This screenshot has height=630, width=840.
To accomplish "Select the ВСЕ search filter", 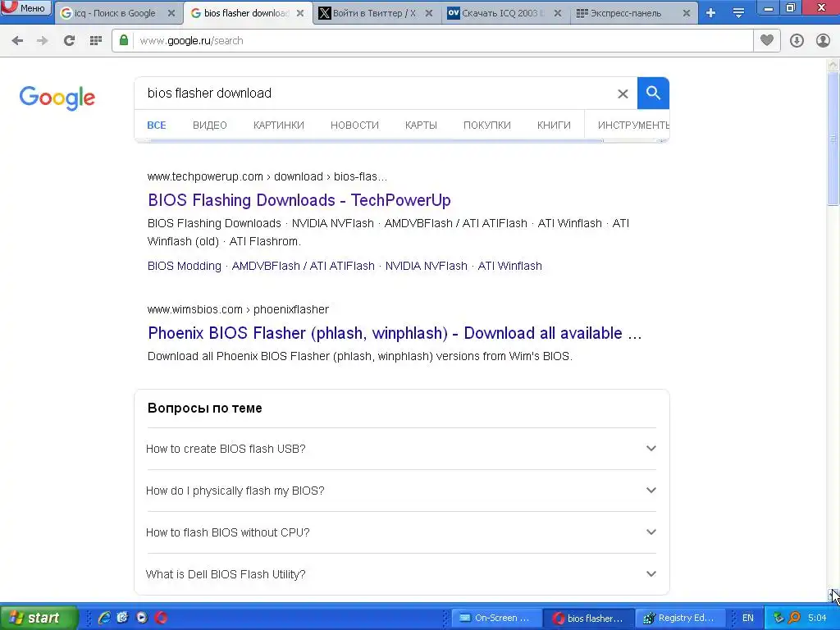I will (x=157, y=126).
